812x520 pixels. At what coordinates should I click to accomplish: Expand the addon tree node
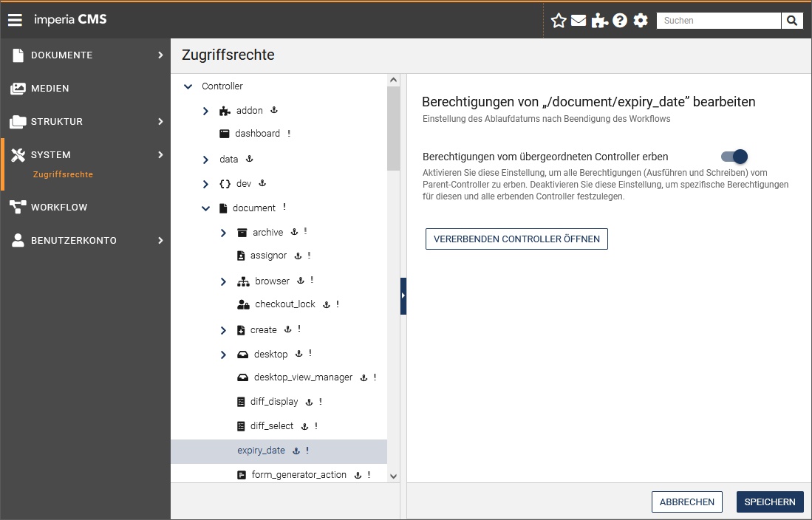[205, 111]
